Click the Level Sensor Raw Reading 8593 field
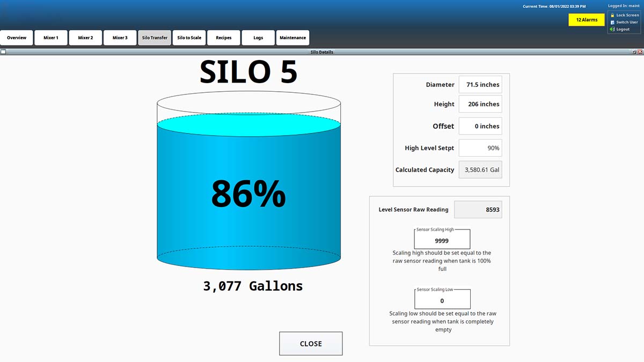 pyautogui.click(x=478, y=210)
